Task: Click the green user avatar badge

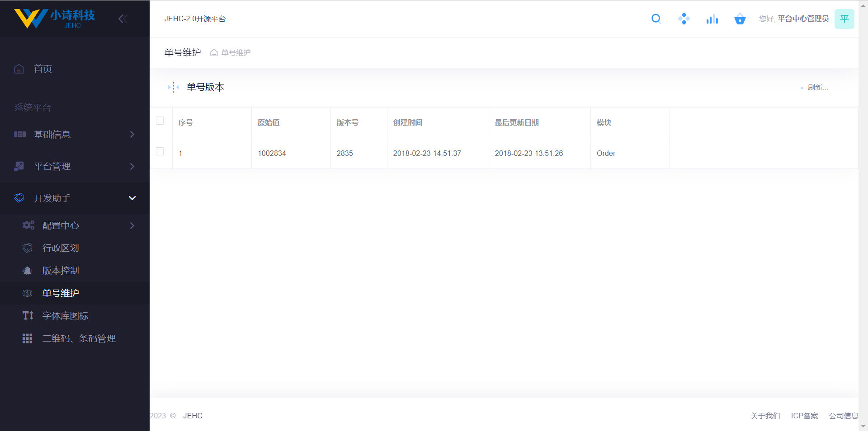Action: (x=844, y=19)
